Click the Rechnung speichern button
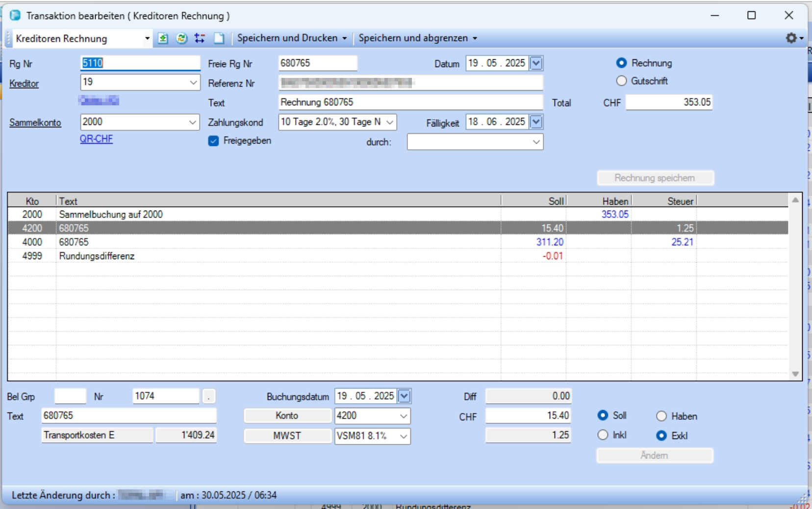This screenshot has height=509, width=812. (655, 178)
